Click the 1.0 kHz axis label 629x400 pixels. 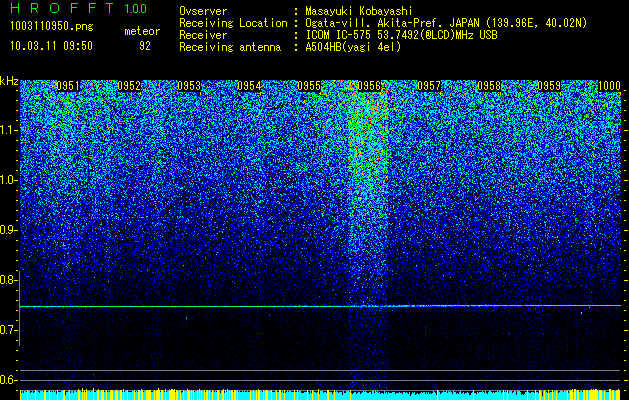(x=8, y=181)
